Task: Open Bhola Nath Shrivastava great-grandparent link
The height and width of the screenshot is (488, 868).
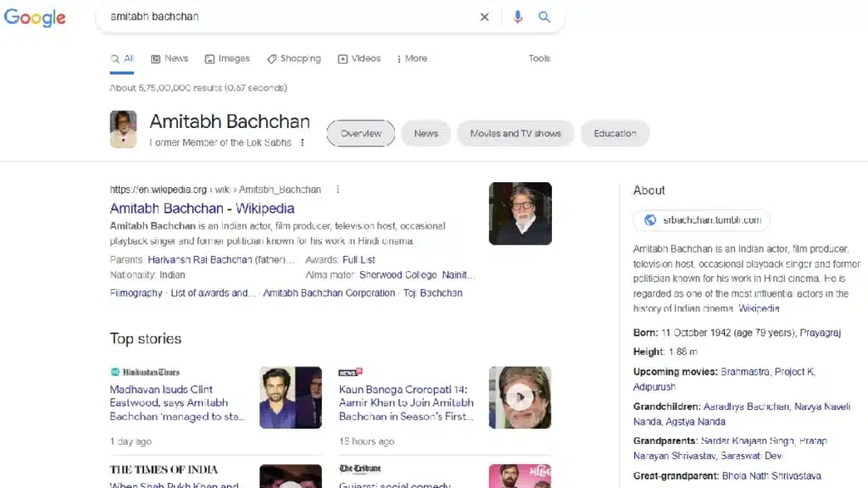Action: (x=771, y=476)
